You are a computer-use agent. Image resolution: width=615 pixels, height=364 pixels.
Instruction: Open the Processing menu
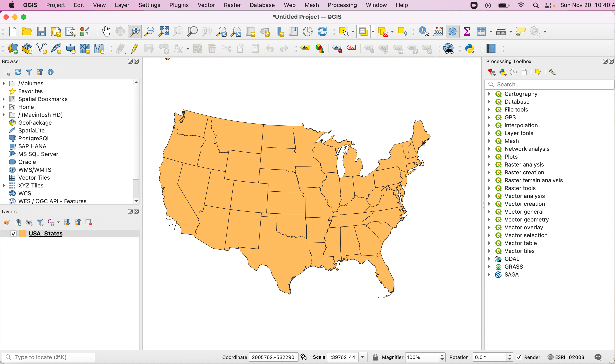click(x=342, y=5)
